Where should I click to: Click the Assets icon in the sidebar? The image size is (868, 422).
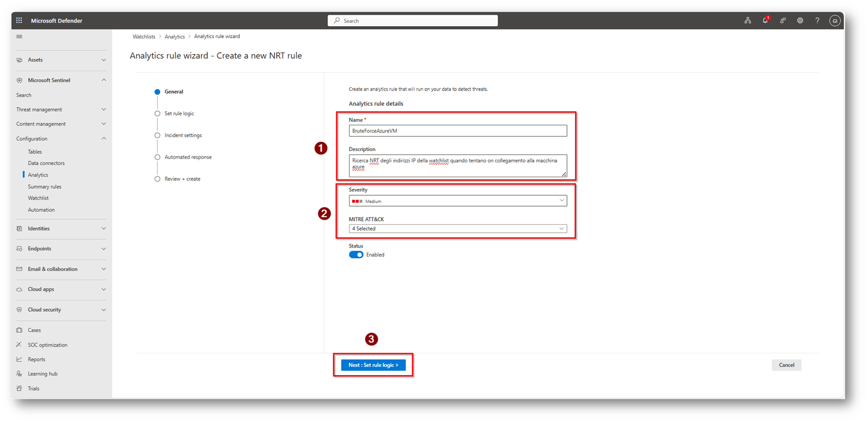(x=20, y=60)
